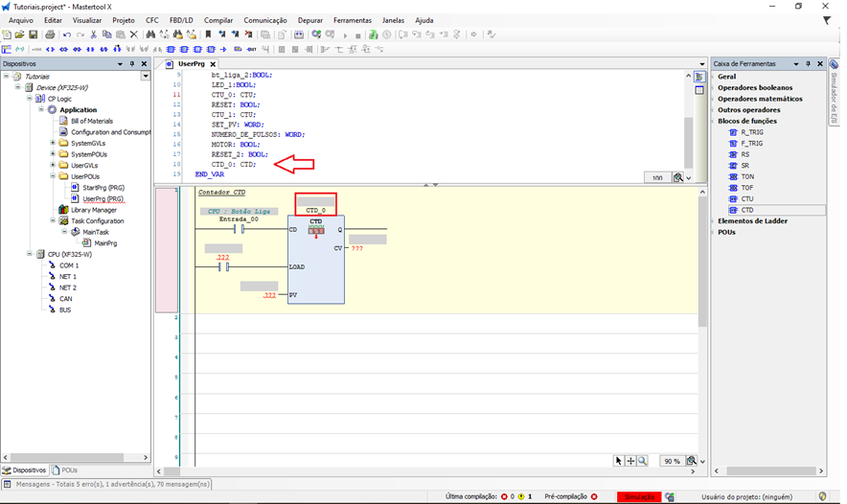This screenshot has width=847, height=504.
Task: Toggle auto-hide pin of Dispositivos panel
Action: [x=132, y=64]
